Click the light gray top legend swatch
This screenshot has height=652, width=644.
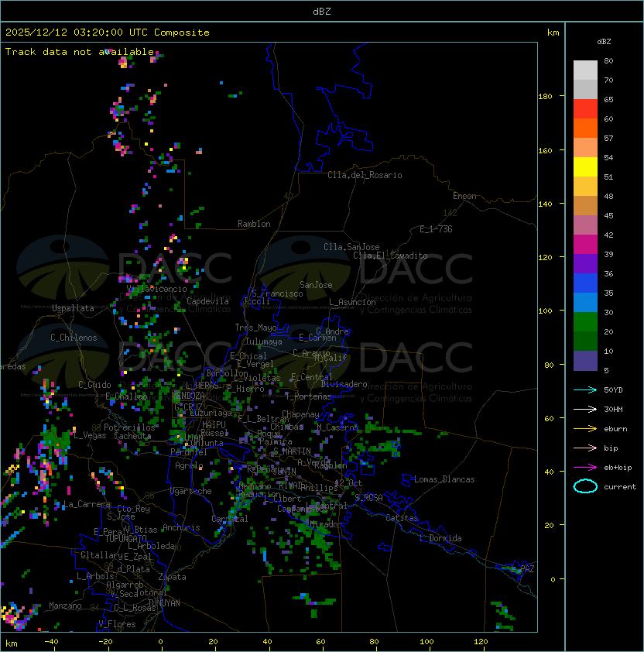coord(585,70)
